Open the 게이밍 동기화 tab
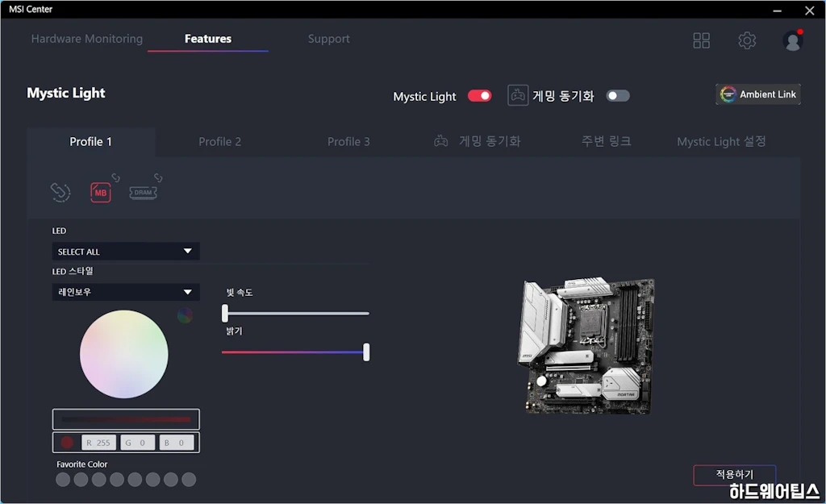This screenshot has width=826, height=504. coord(478,141)
